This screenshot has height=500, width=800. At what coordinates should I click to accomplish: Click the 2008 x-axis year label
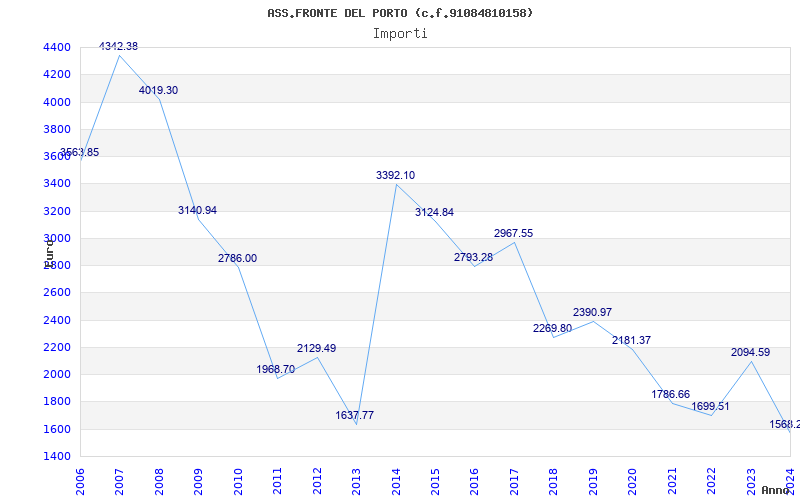159,482
